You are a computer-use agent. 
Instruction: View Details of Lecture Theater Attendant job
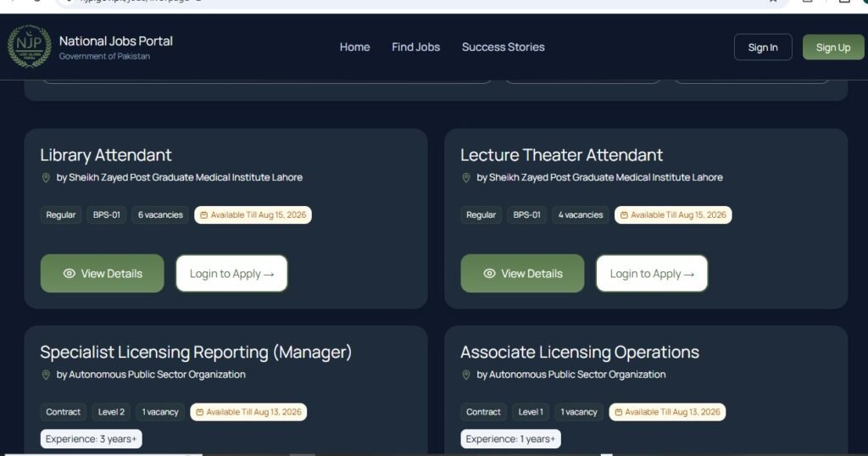click(522, 274)
